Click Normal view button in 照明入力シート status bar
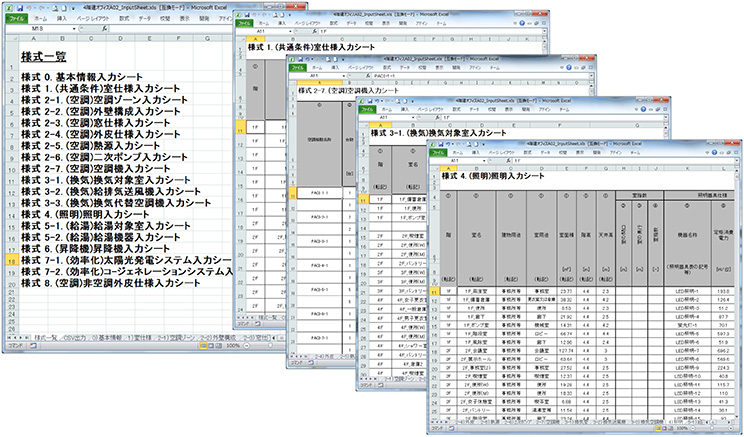The image size is (744, 437). click(x=660, y=428)
